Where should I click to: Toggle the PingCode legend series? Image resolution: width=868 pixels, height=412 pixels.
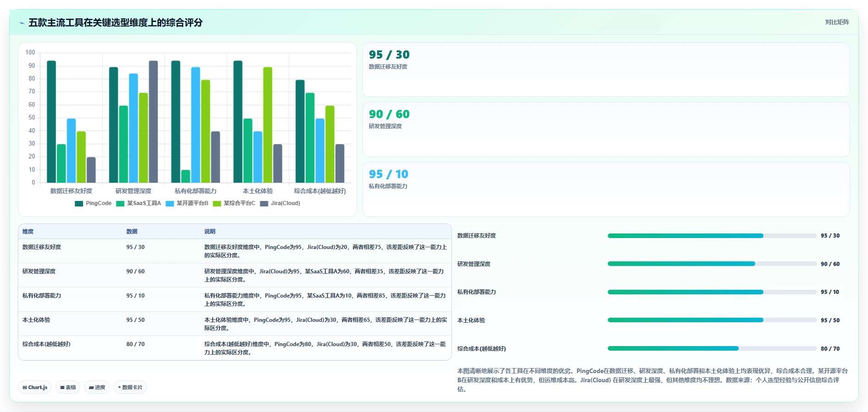tap(93, 203)
